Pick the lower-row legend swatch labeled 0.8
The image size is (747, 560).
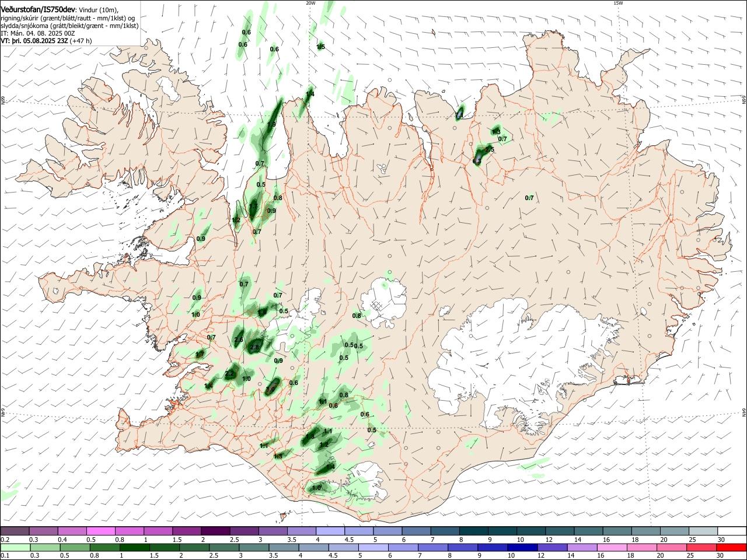click(x=104, y=548)
